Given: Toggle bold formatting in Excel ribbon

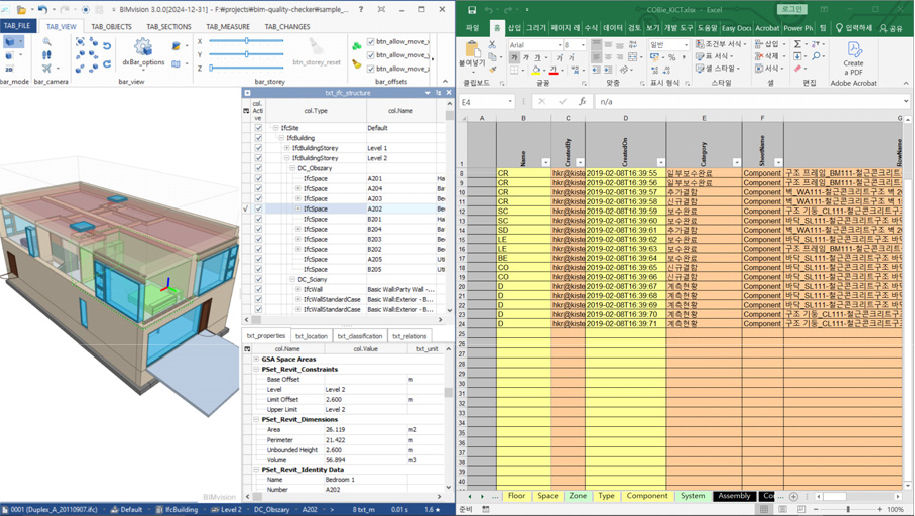Looking at the screenshot, I should (x=514, y=57).
